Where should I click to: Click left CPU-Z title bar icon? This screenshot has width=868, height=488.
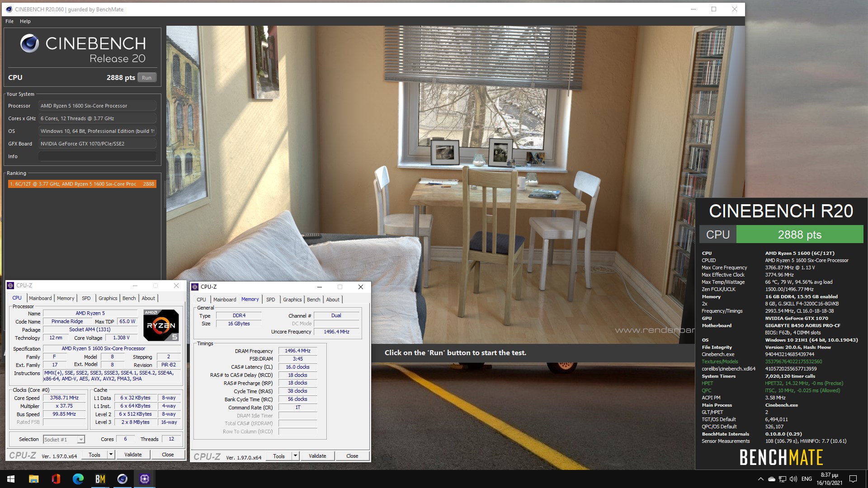pyautogui.click(x=10, y=286)
